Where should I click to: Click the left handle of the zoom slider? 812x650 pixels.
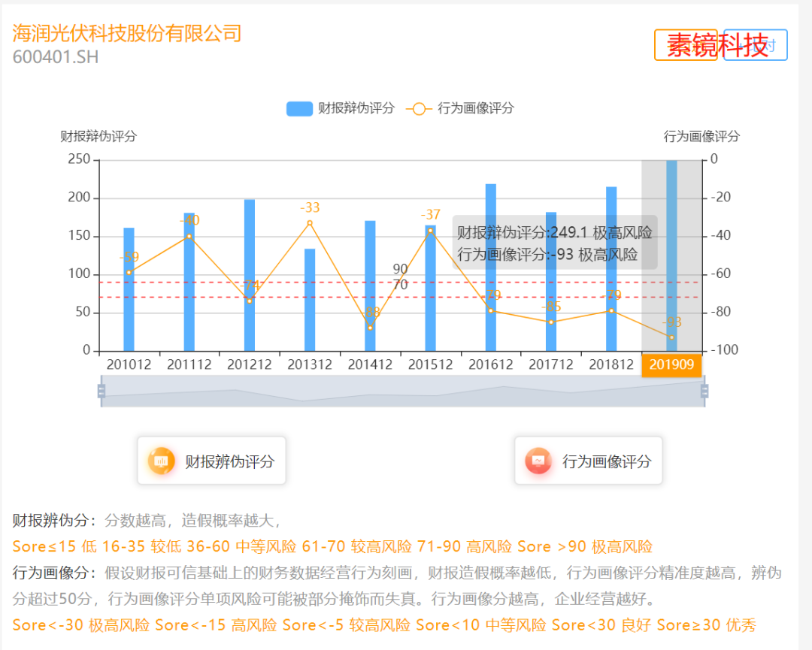click(101, 392)
